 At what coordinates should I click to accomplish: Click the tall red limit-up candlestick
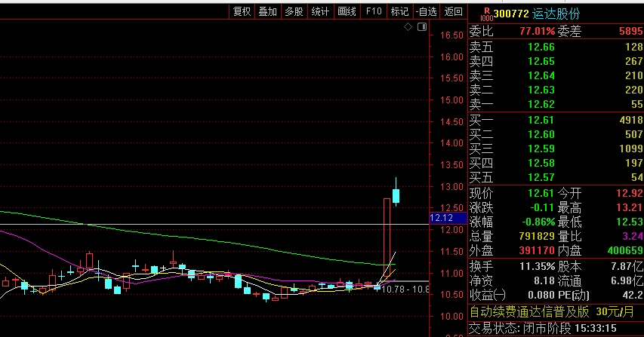(x=387, y=237)
